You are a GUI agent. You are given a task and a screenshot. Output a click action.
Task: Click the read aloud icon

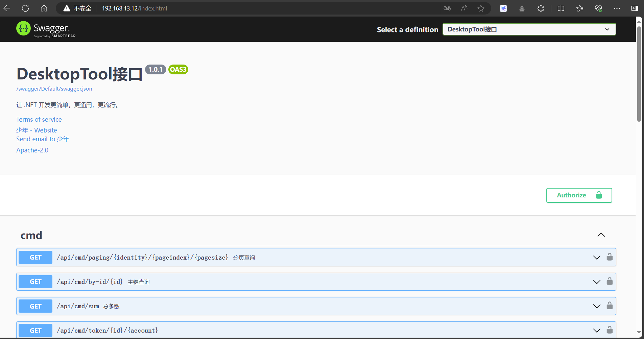click(464, 8)
